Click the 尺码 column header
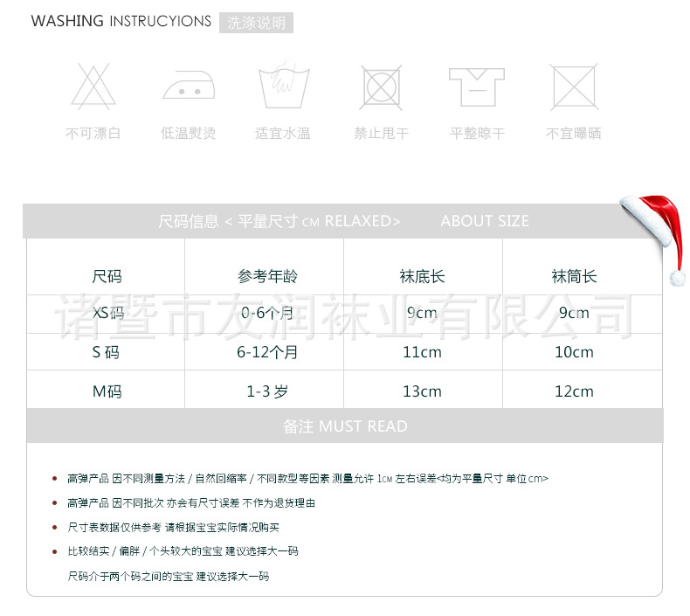690x616 pixels. click(107, 276)
